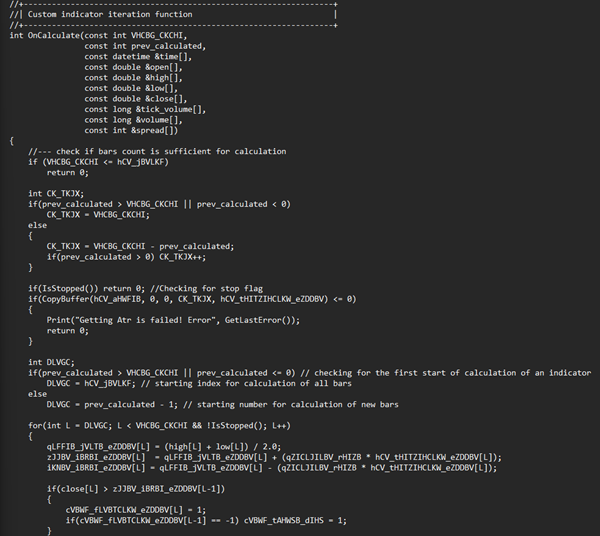Place cursor on int CK_TKJX declaration
The image size is (600, 536).
(56, 194)
